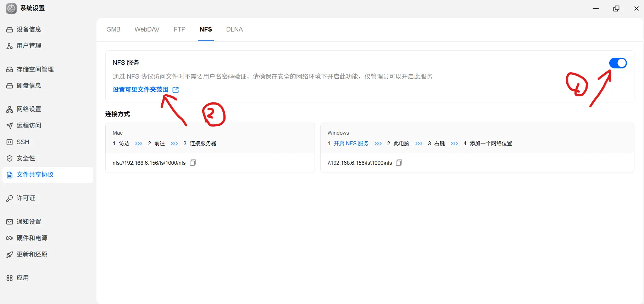Click the 更新和还原 rocket icon
Viewport: 644px width, 304px height.
tap(10, 255)
